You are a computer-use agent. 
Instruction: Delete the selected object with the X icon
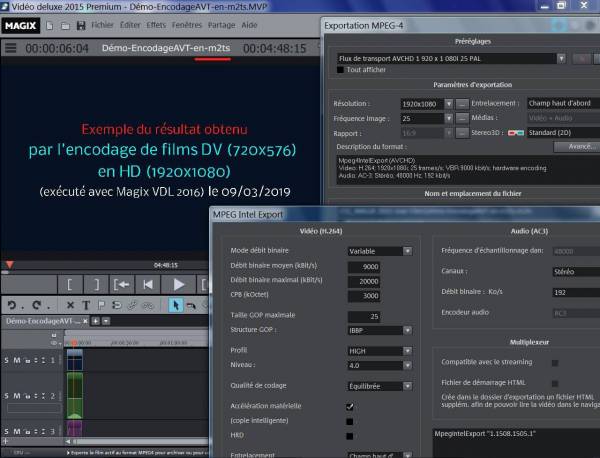click(70, 305)
